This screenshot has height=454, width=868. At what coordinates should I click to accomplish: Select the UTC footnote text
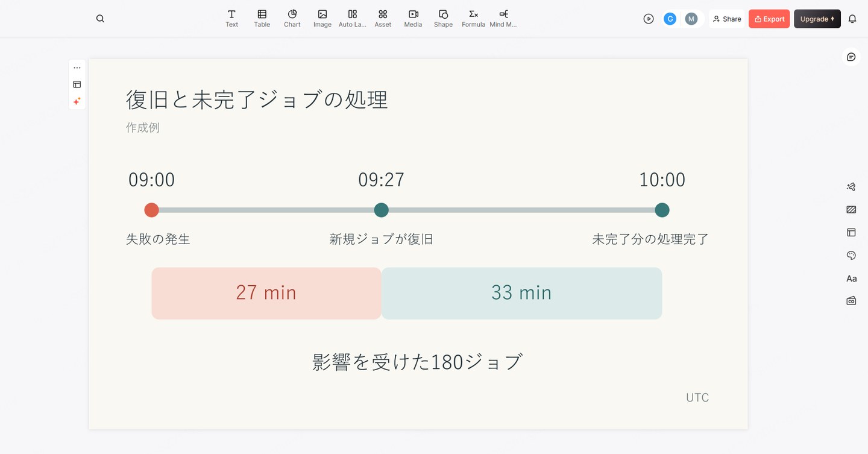coord(697,398)
